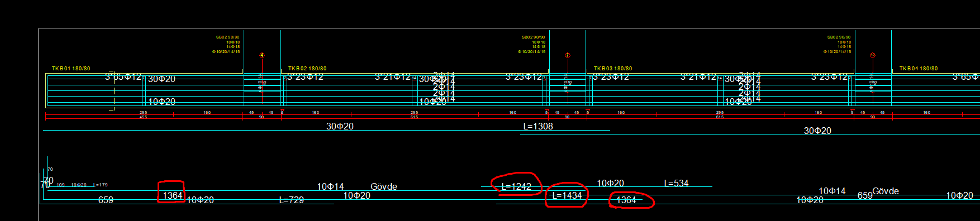The image size is (980, 221).
Task: Pick the TKB04 180/80 beam label
Action: (x=919, y=69)
